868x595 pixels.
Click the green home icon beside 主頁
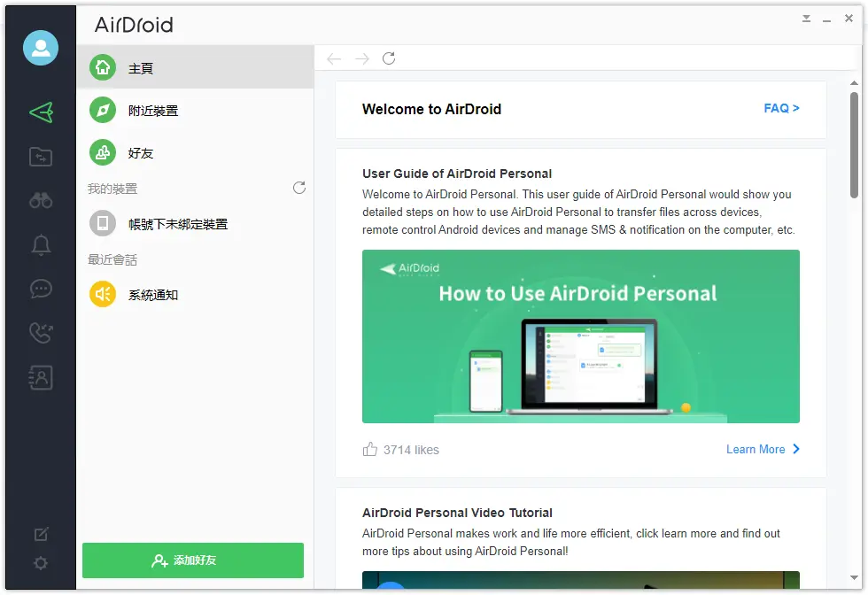point(103,67)
